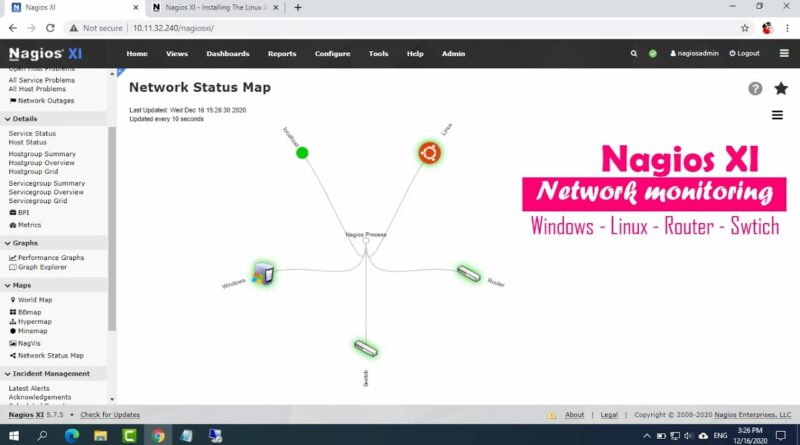Click the Nagios Process center node
Image resolution: width=800 pixels, height=445 pixels.
[366, 240]
